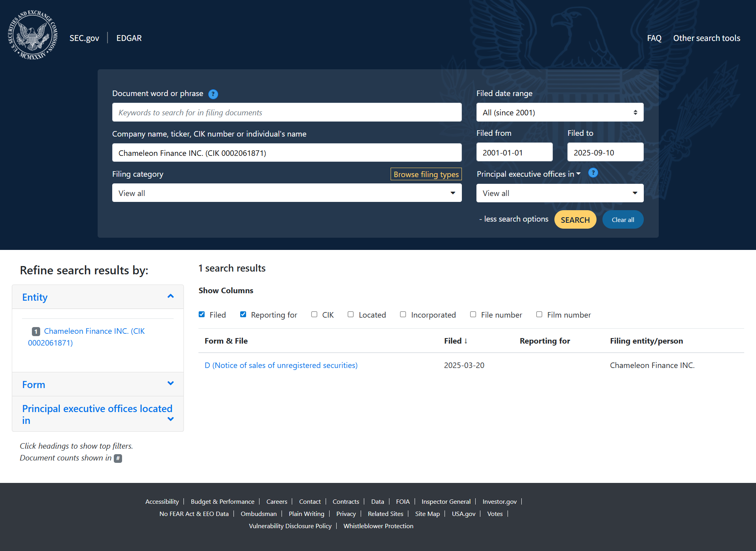Open the Inspector General footer link
Image resolution: width=756 pixels, height=551 pixels.
tap(446, 501)
